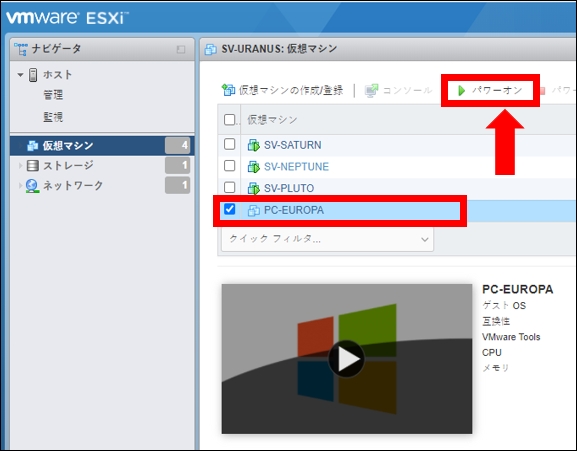Screen dimensions: 577x451
Task: Open 管理 under the host
Action: 53,95
